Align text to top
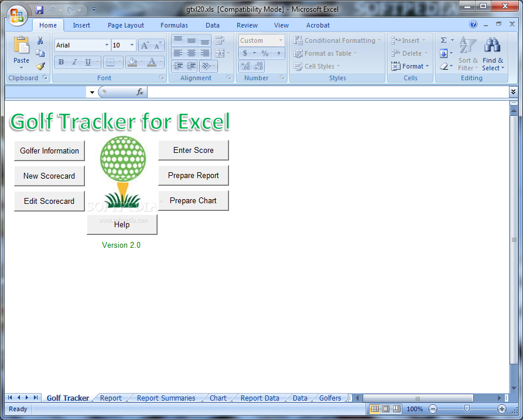This screenshot has height=420, width=523. pyautogui.click(x=178, y=40)
